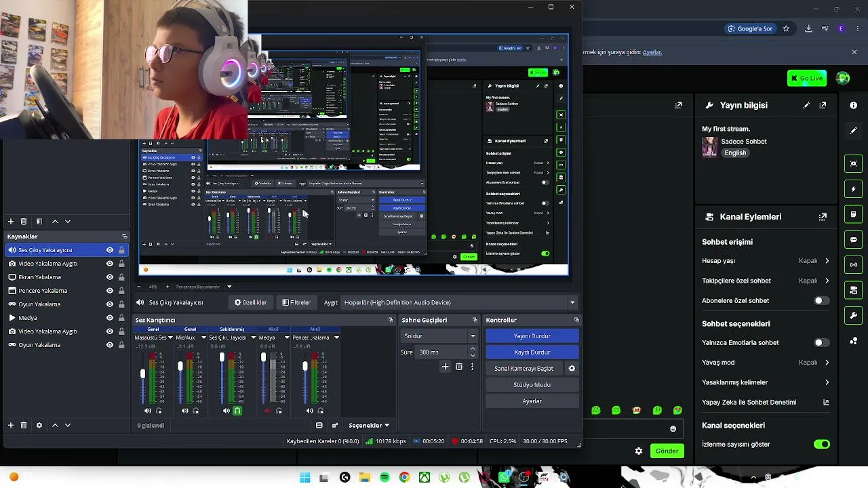
Task: Open the Soldur transition dropdown
Action: (439, 336)
